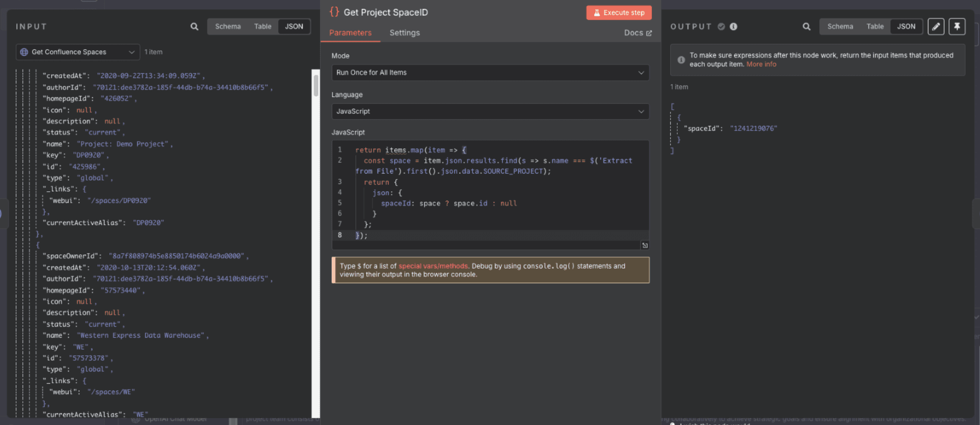Edit output with the pencil icon

coord(936,27)
